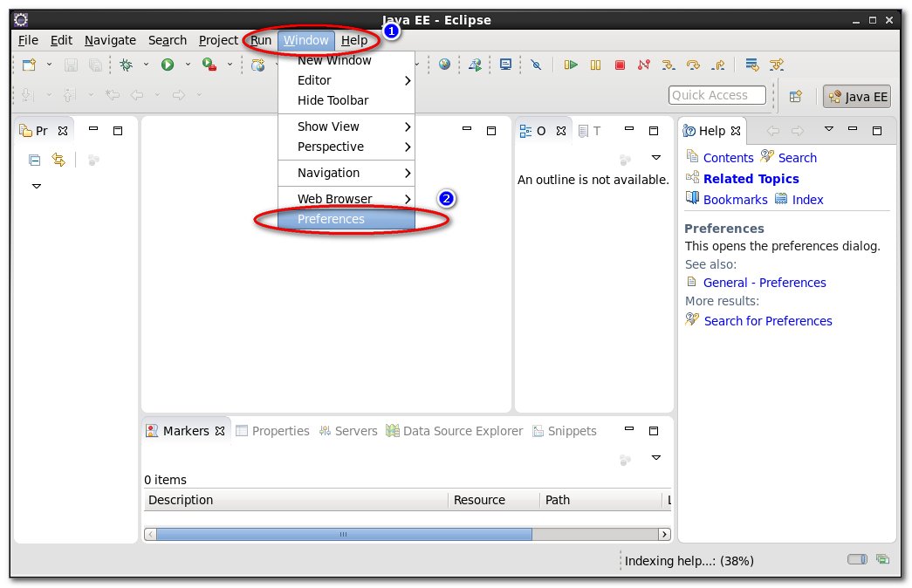Click the Java EE perspective button
The width and height of the screenshot is (912, 588).
(857, 97)
